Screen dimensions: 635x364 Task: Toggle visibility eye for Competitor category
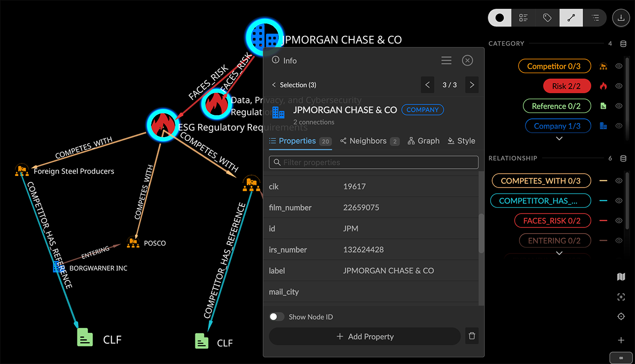click(x=619, y=66)
